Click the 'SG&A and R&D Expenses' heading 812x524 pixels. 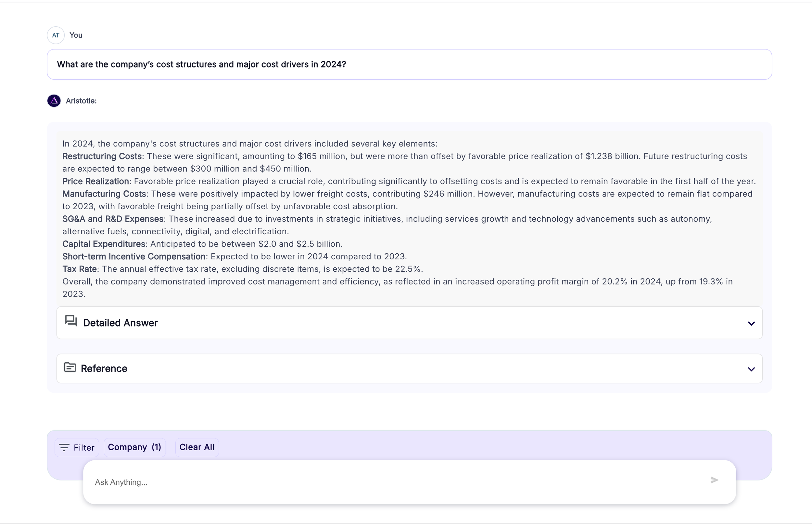(x=113, y=219)
